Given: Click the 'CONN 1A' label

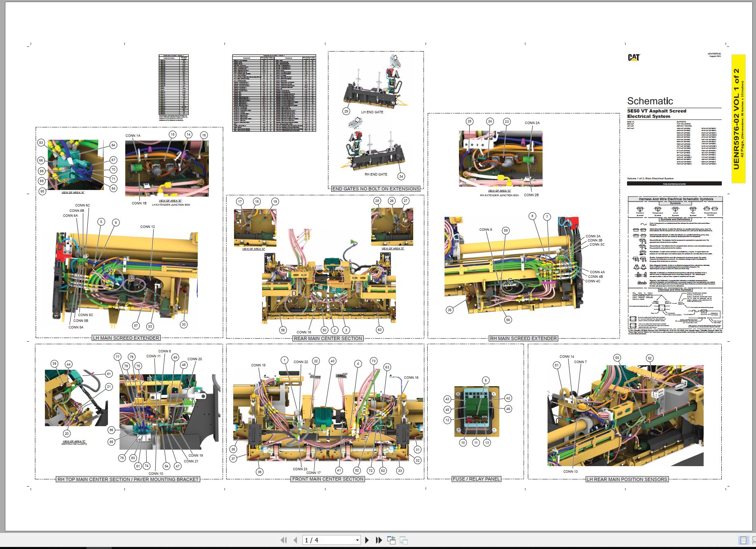Looking at the screenshot, I should [133, 136].
